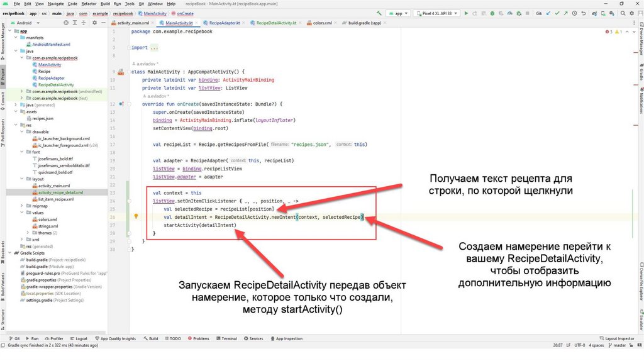Collapse the layout folder in project tree
The width and height of the screenshot is (644, 361).
coord(23,179)
